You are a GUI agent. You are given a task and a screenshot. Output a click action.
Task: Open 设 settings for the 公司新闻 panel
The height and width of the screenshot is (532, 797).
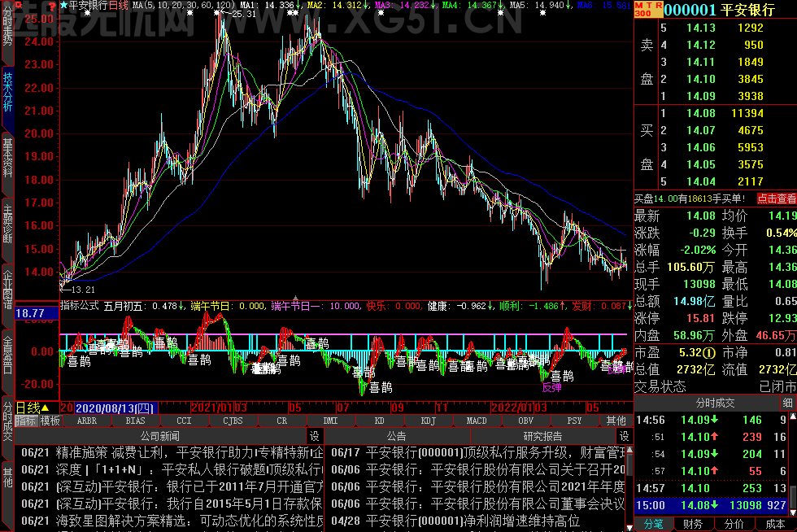point(315,436)
